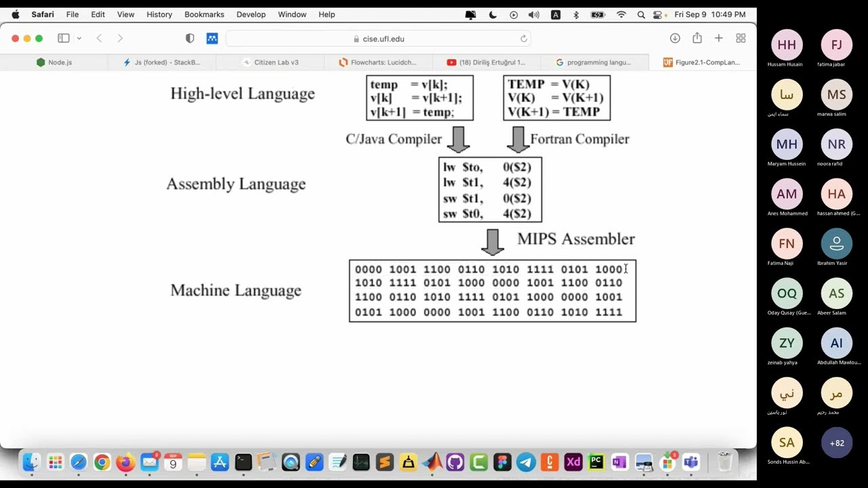Viewport: 868px width, 488px height.
Task: Open the History menu
Action: pos(159,14)
